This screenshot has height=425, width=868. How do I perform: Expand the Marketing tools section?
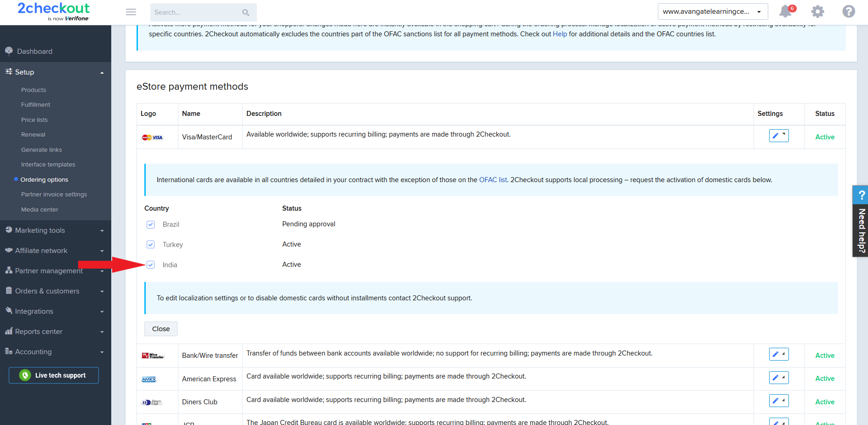102,231
